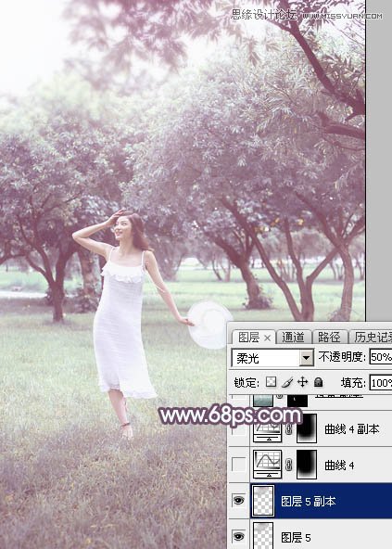Select curves adjustment icon of 曲线 4
392x549 pixels.
[268, 465]
